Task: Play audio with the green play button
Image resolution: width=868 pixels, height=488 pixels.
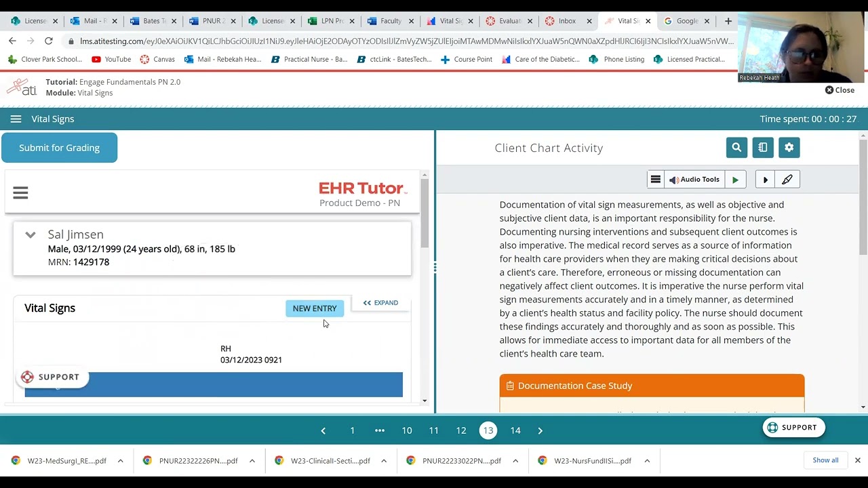Action: (735, 180)
